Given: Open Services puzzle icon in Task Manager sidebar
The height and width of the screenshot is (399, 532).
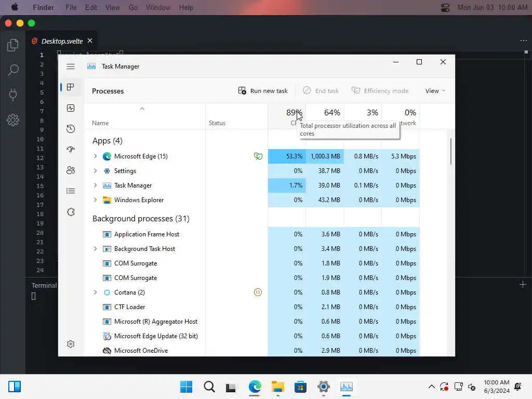Looking at the screenshot, I should pos(71,212).
